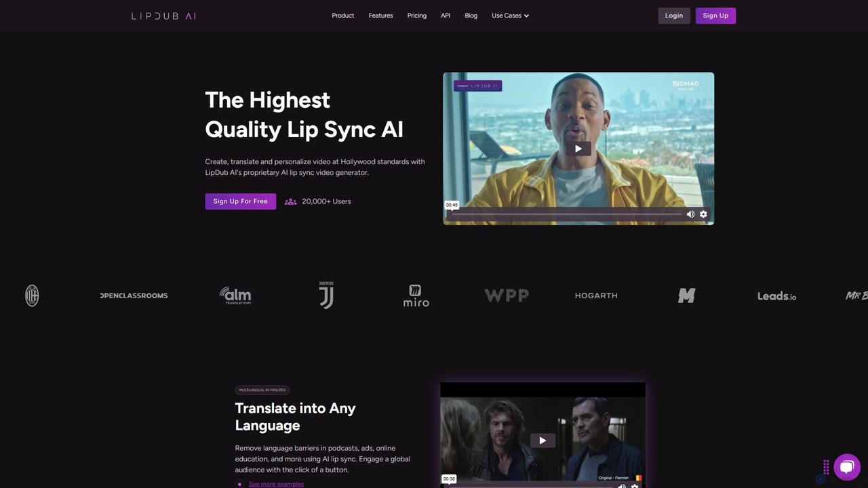Mute the hero video with speaker icon
The image size is (868, 488).
690,214
